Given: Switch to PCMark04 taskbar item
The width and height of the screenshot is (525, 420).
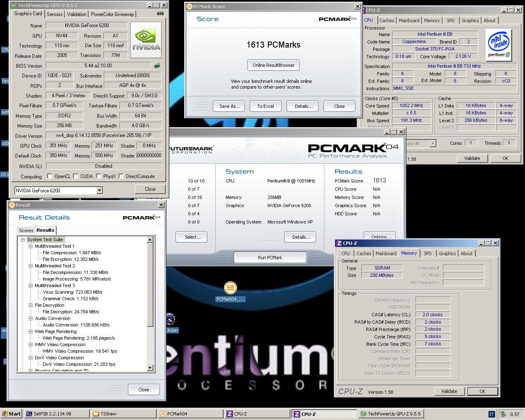Looking at the screenshot, I should pos(191,414).
